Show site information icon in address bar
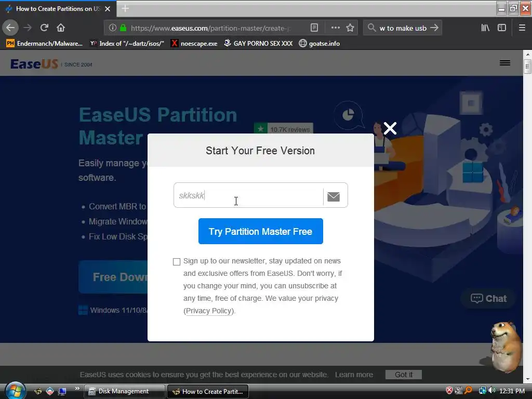Viewport: 532px width, 399px height. click(113, 28)
